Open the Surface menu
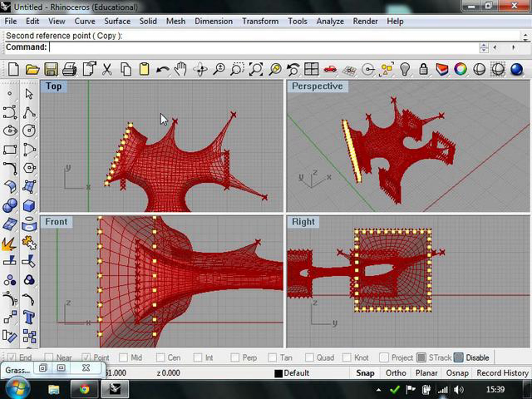The image size is (532, 399). (x=117, y=22)
